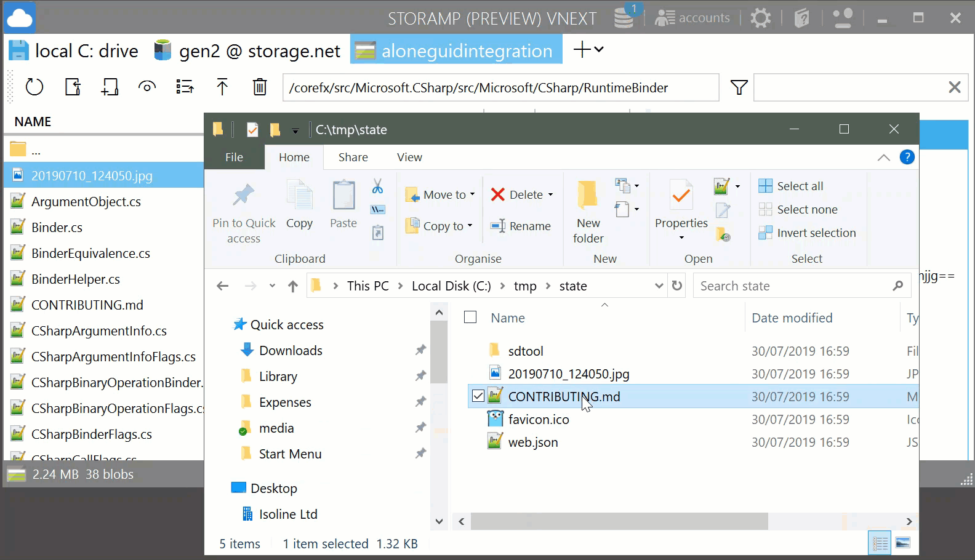The image size is (975, 560).
Task: Select Downloads in Quick access
Action: point(291,350)
